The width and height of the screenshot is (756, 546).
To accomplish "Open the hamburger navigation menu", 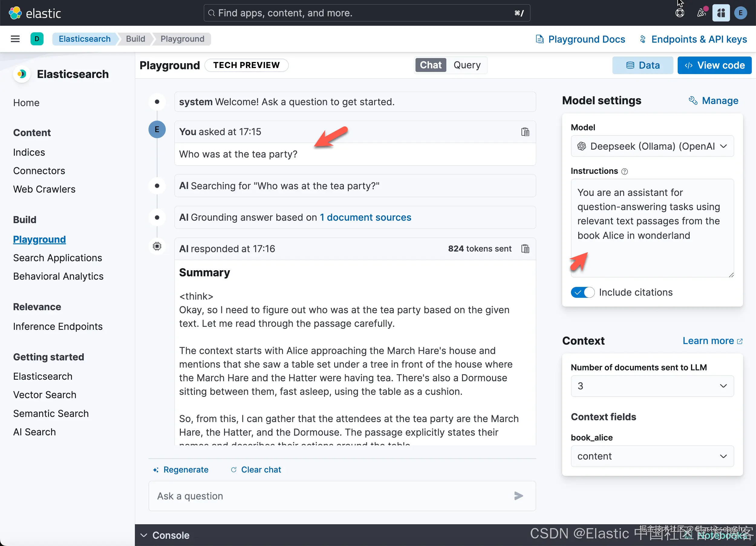I will coord(15,39).
